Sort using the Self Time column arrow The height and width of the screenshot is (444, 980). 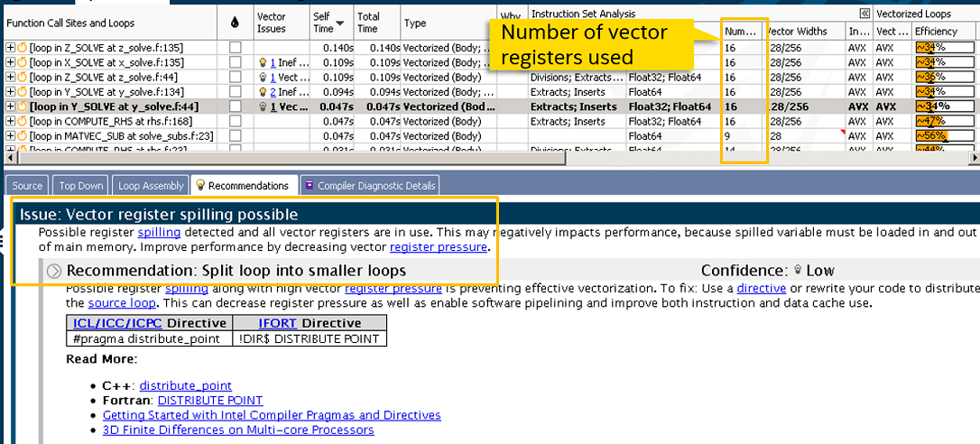point(339,23)
